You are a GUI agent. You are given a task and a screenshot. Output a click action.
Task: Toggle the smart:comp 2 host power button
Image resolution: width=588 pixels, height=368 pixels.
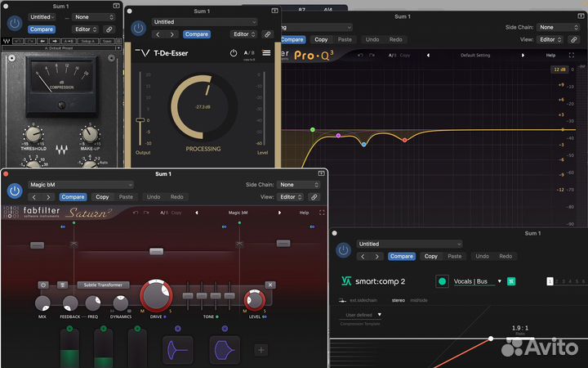(344, 250)
